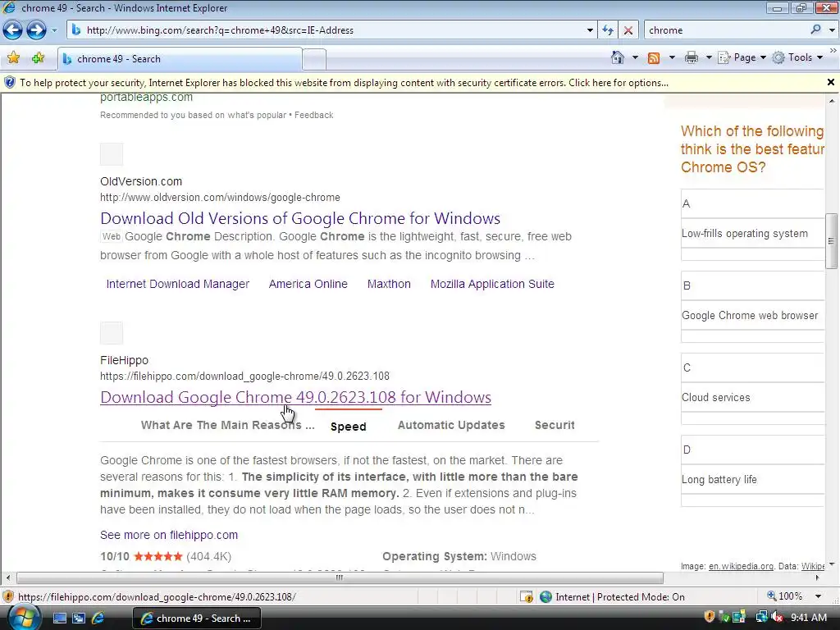Open 'See more on filehippo.com' link
The height and width of the screenshot is (630, 840).
pyautogui.click(x=169, y=535)
